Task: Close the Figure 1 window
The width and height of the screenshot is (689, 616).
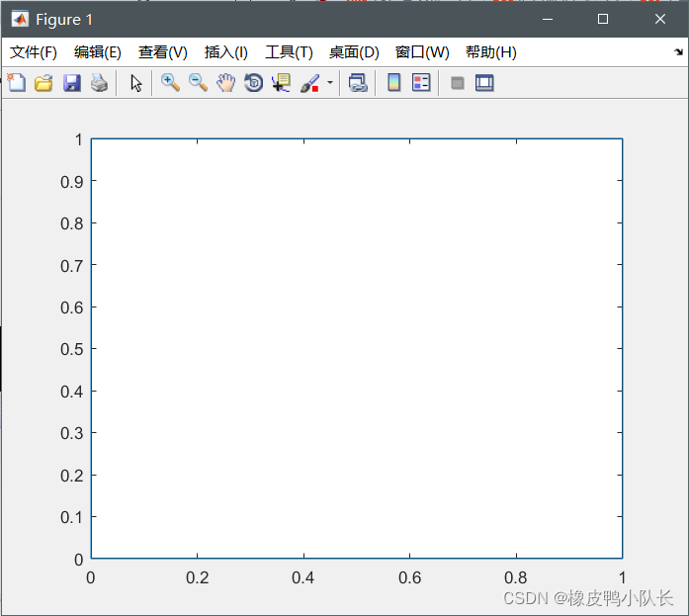Action: point(660,19)
